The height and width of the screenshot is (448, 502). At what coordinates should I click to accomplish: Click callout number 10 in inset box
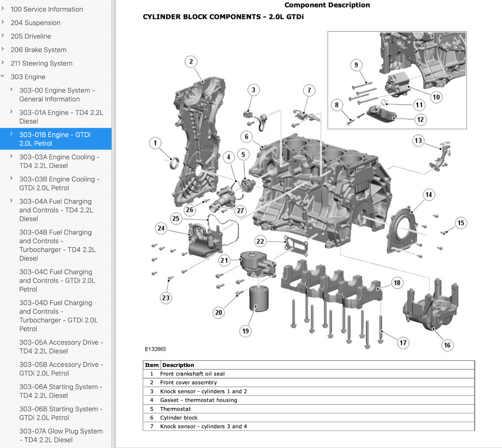click(436, 97)
